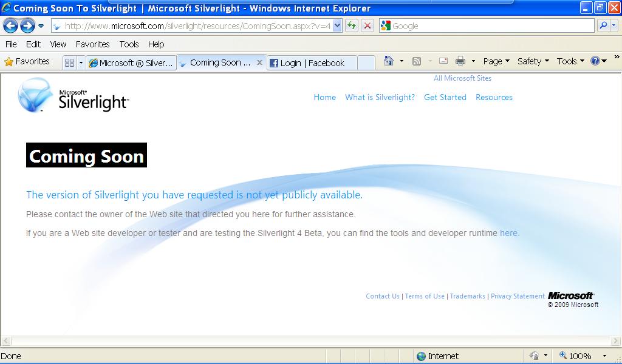
Task: Close the Coming Soon tab
Action: (259, 62)
